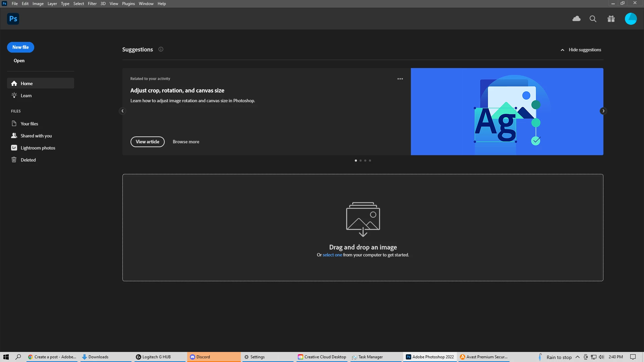Open the Plugins menu

click(128, 4)
